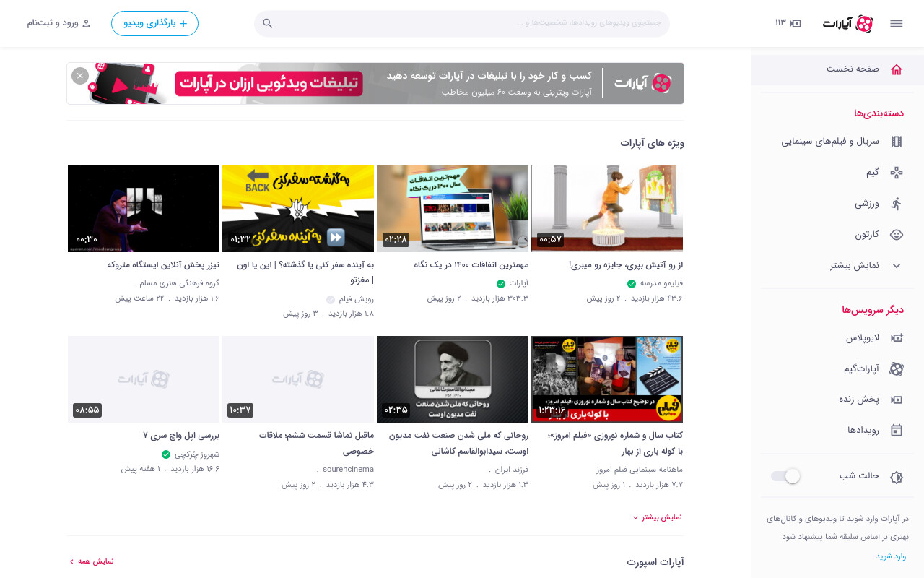Image resolution: width=924 pixels, height=578 pixels.
Task: Open the channel گروه فرهنگی هنری مسلم
Action: tap(180, 283)
